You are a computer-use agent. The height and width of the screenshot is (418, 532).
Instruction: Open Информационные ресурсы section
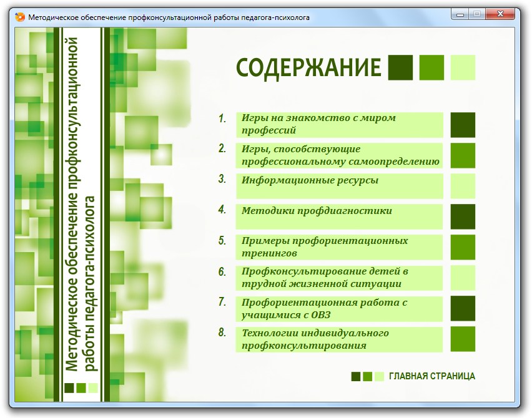click(340, 186)
